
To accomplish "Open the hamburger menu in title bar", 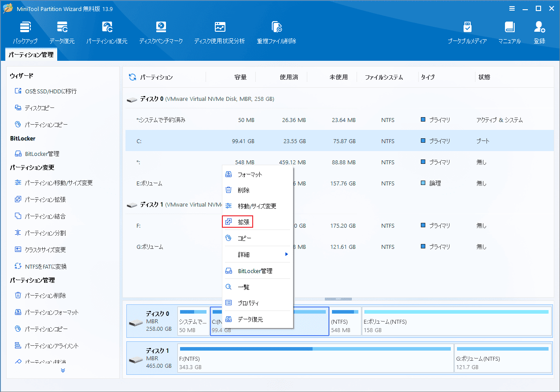I will (512, 8).
